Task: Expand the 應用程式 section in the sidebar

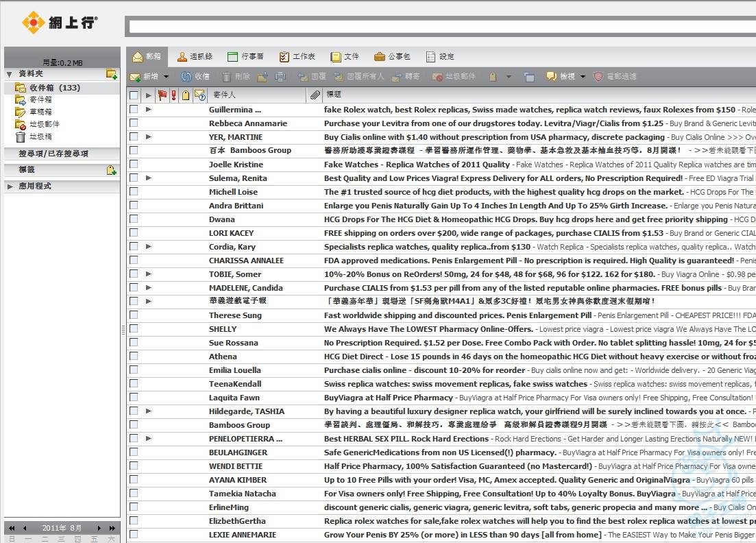Action: point(10,186)
